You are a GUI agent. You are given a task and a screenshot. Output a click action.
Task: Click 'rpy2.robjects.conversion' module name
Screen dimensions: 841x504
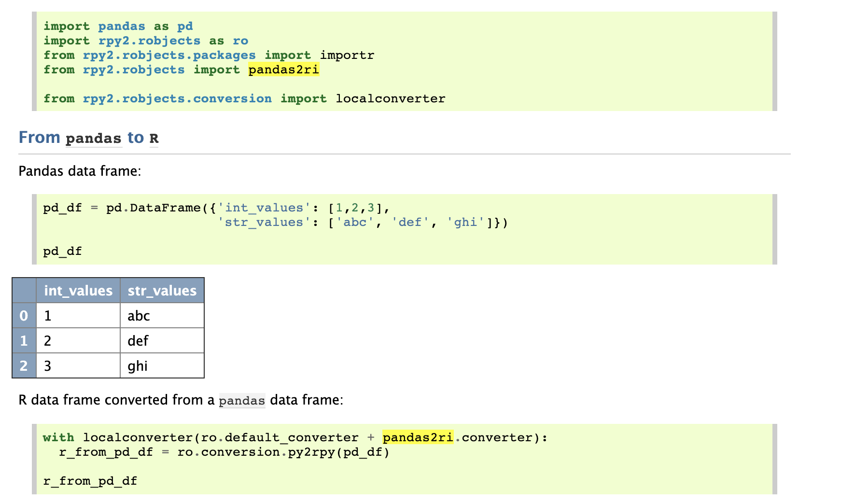click(177, 98)
